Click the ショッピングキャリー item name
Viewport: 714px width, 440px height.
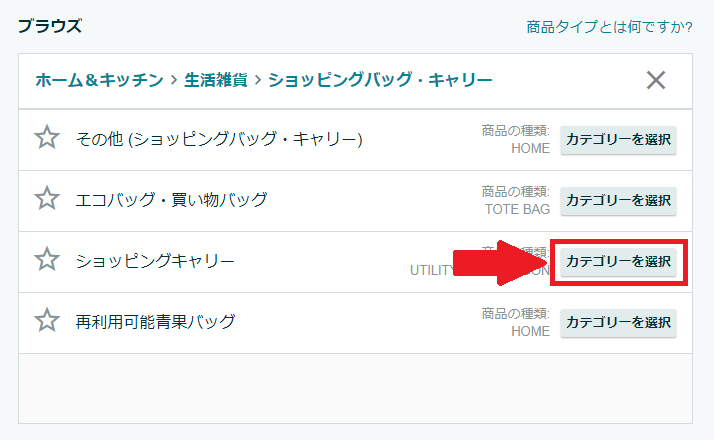155,261
